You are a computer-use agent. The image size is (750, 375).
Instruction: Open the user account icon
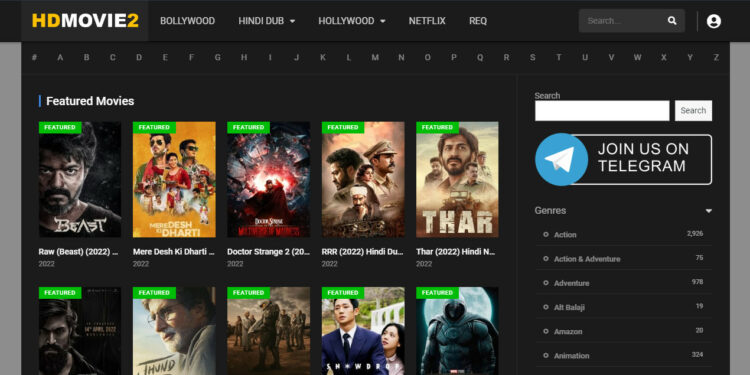(714, 21)
